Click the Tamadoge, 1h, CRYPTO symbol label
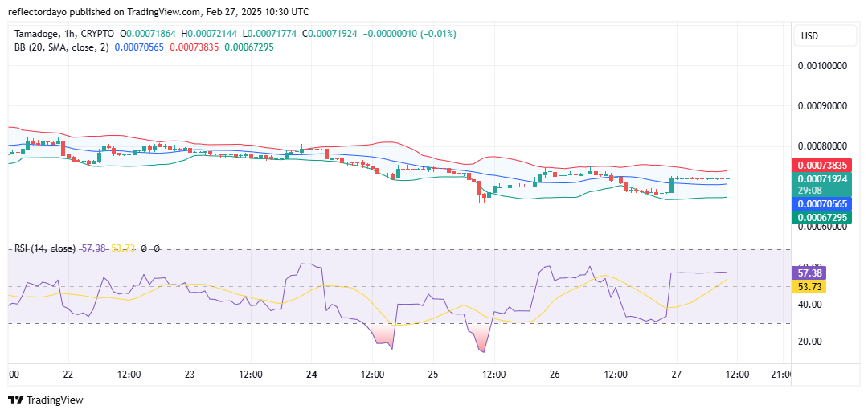 [x=65, y=34]
